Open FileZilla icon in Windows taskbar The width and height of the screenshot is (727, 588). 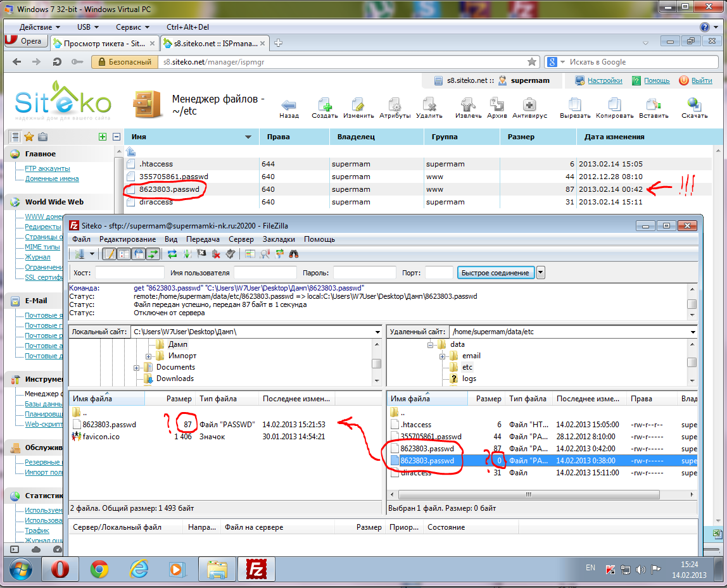[x=256, y=569]
